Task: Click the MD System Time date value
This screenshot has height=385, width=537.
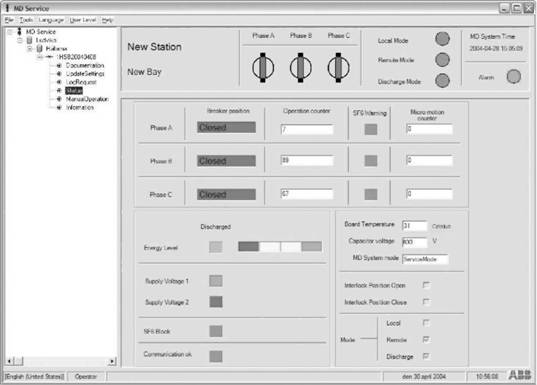Action: pos(496,48)
